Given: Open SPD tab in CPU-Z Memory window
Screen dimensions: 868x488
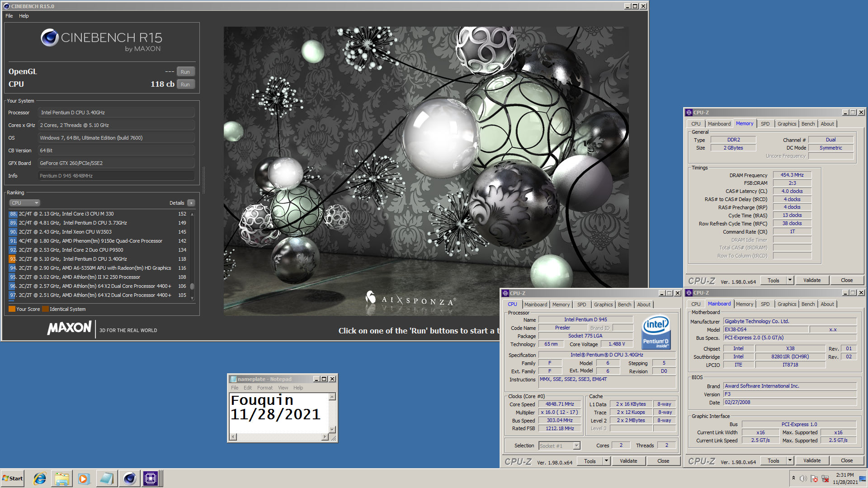Looking at the screenshot, I should click(x=765, y=124).
